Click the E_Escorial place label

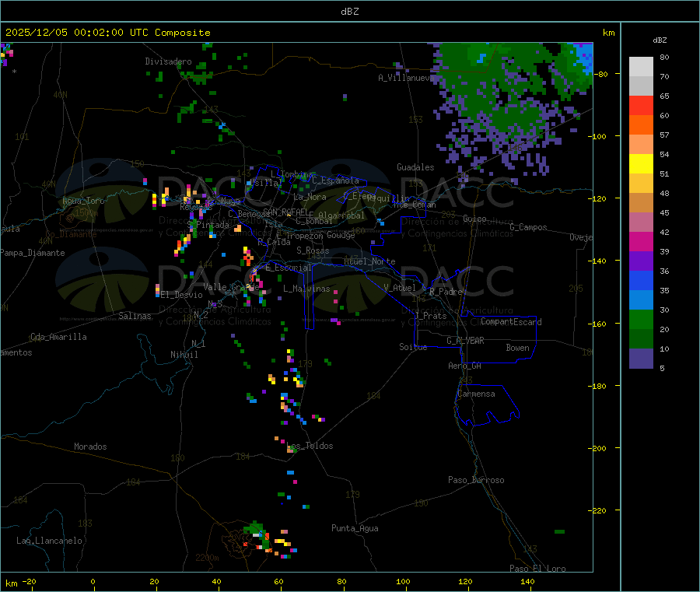[289, 268]
